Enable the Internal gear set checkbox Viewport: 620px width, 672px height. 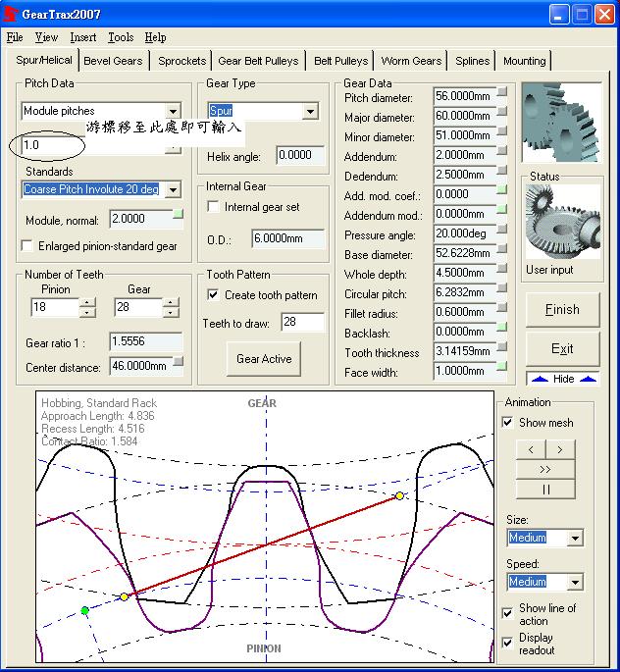213,207
